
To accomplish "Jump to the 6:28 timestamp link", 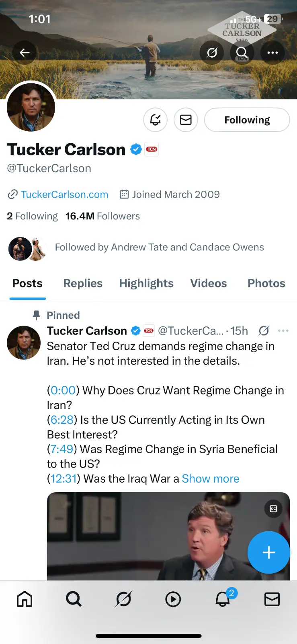I will point(61,420).
